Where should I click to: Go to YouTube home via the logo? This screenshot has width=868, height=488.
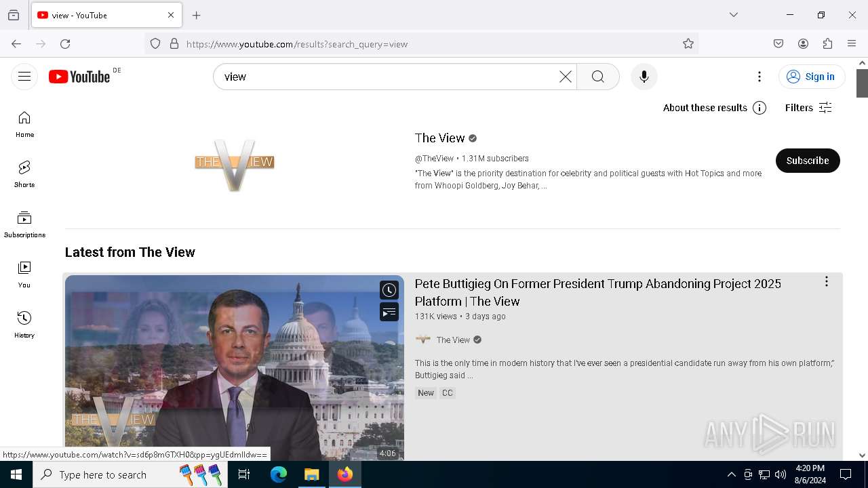click(x=79, y=77)
